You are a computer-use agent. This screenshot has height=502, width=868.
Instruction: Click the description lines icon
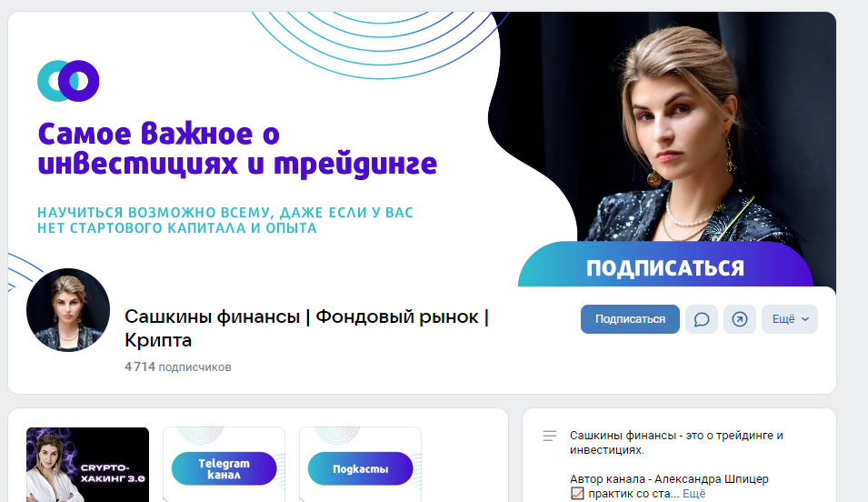coord(550,436)
